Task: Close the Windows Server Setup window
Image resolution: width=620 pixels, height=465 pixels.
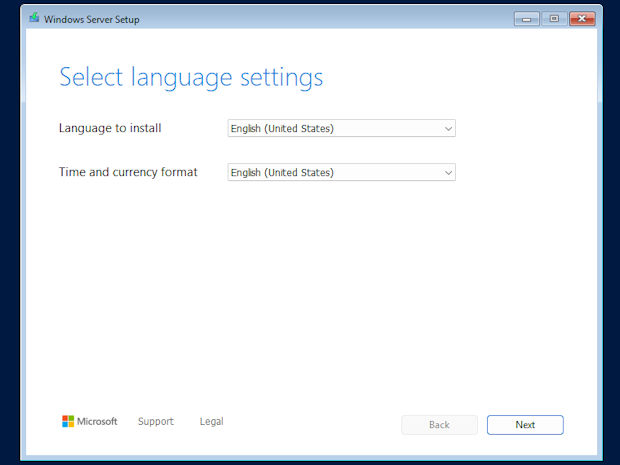Action: tap(582, 18)
